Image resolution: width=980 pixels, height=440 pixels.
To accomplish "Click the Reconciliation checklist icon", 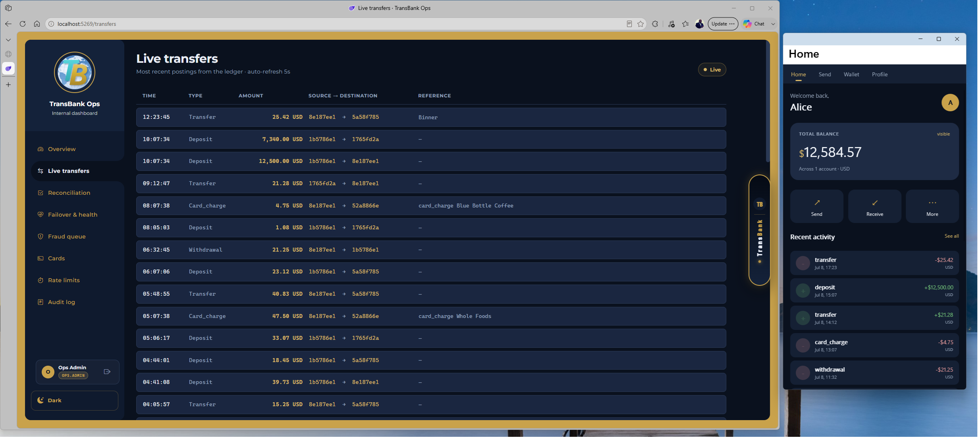I will (x=41, y=193).
